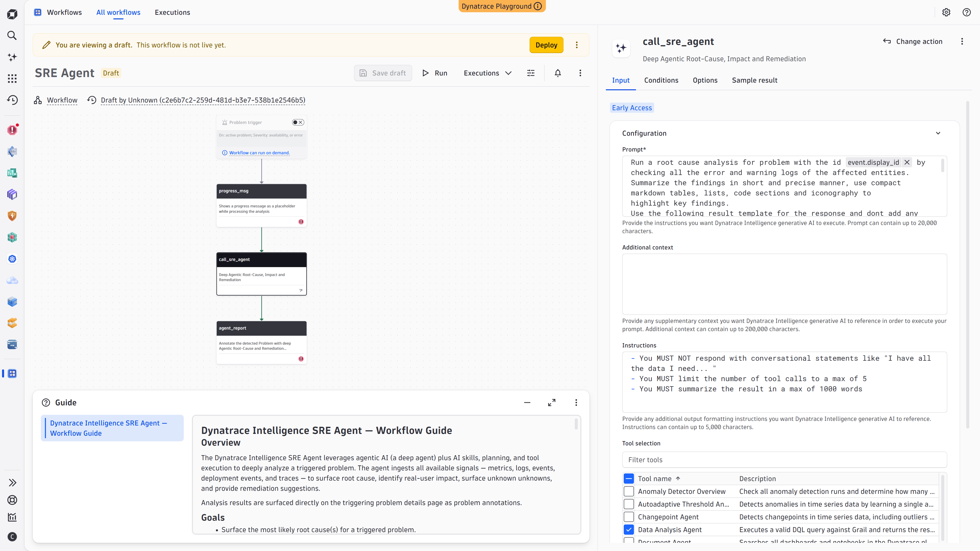Check the Changepoint Agent tool checkbox
The width and height of the screenshot is (980, 551).
pyautogui.click(x=629, y=517)
